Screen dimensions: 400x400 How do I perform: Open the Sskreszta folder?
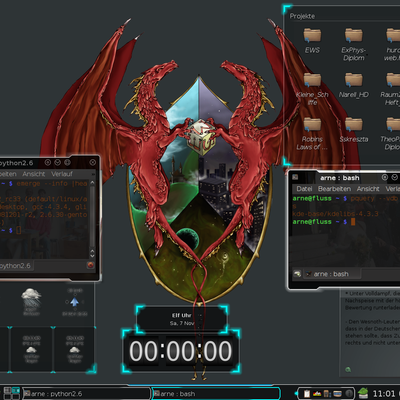tap(354, 130)
